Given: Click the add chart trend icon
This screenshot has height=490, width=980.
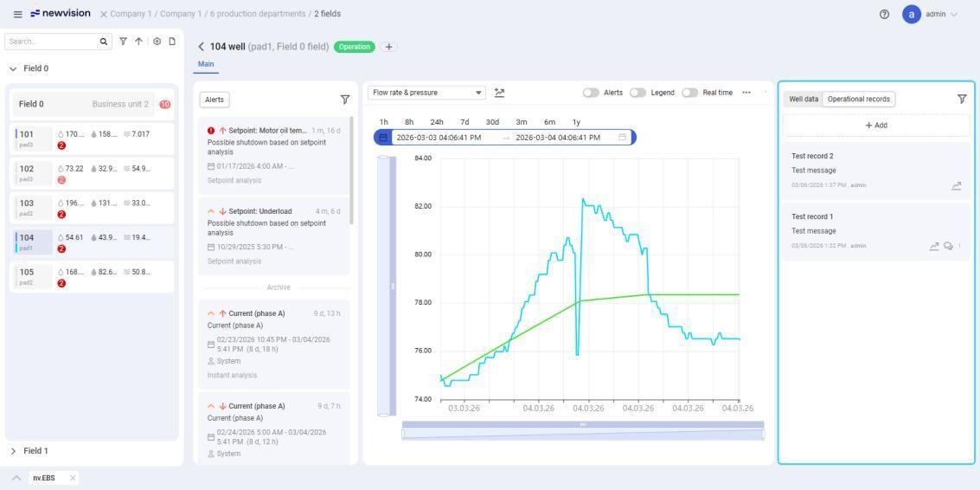Looking at the screenshot, I should 499,93.
